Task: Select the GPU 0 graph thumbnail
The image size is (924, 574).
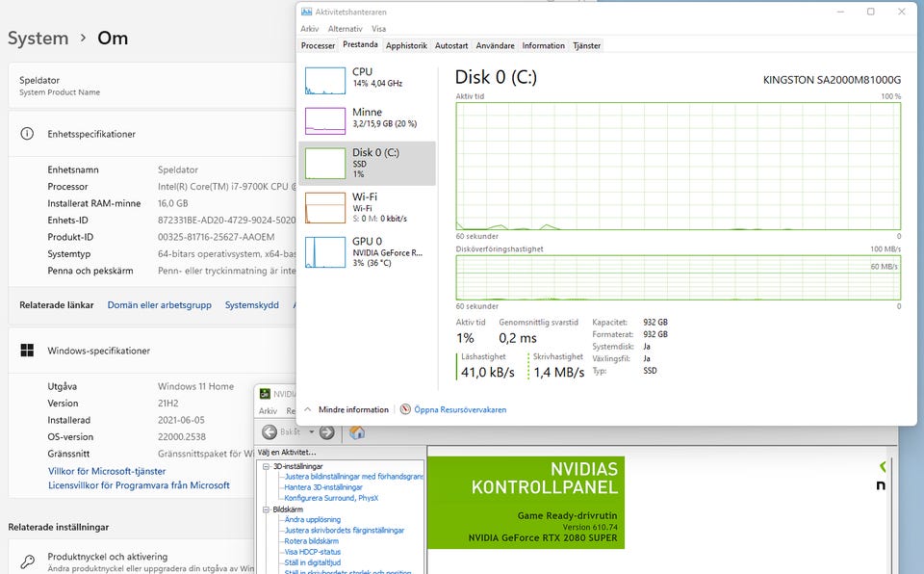Action: [325, 252]
